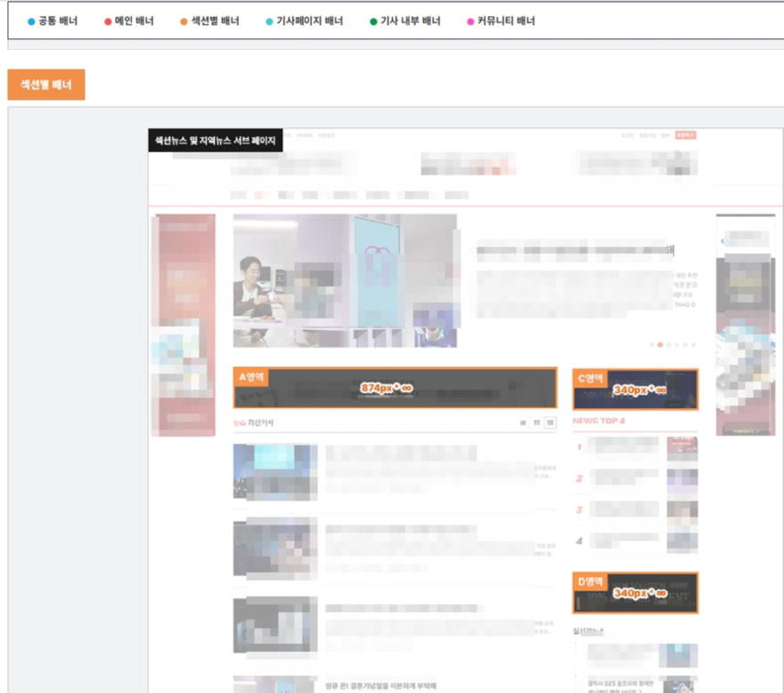Viewport: 784px width, 693px height.
Task: Go to the 기사페이지 배너 tab
Action: pyautogui.click(x=304, y=21)
